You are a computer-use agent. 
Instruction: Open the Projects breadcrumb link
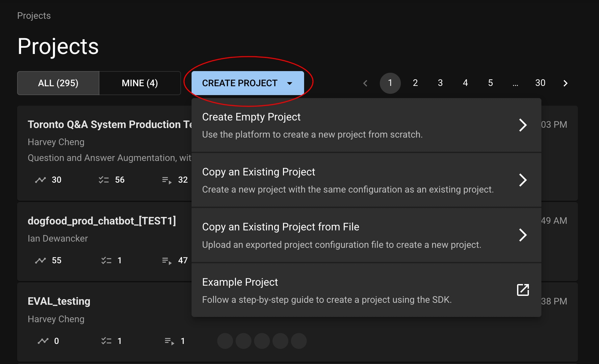[34, 16]
